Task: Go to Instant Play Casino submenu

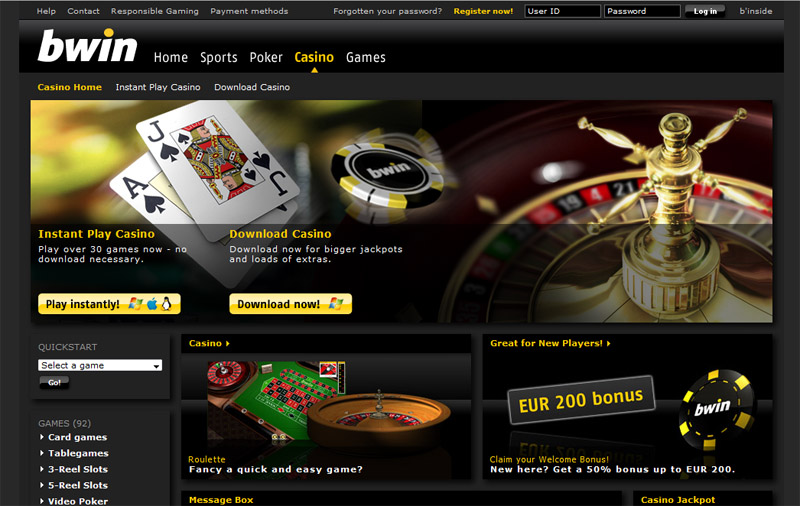Action: 158,87
